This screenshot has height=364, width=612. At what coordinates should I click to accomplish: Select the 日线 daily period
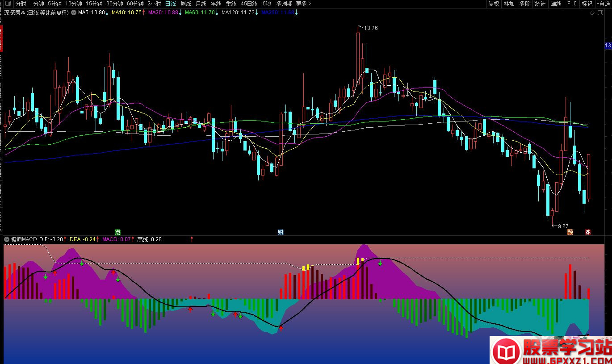click(x=171, y=4)
